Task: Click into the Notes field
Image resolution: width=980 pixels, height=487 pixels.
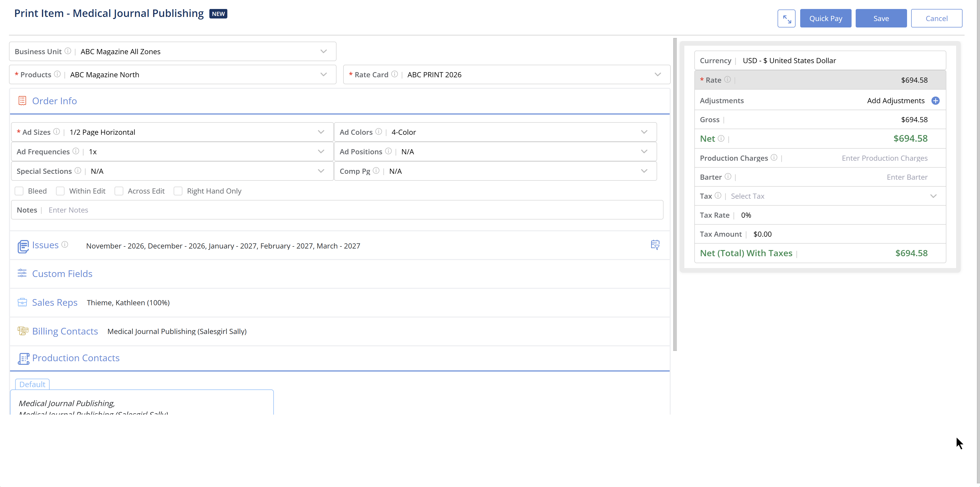Action: 337,210
